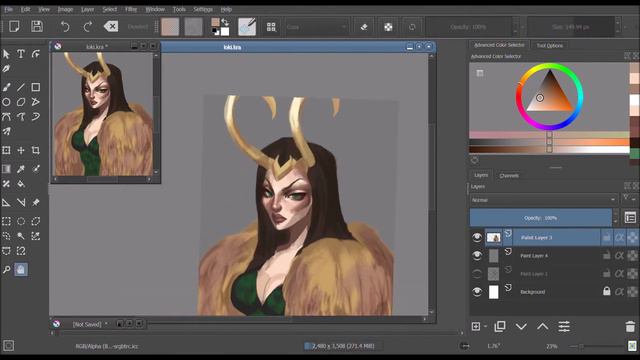
Task: Switch to the Channels tab
Action: 509,176
